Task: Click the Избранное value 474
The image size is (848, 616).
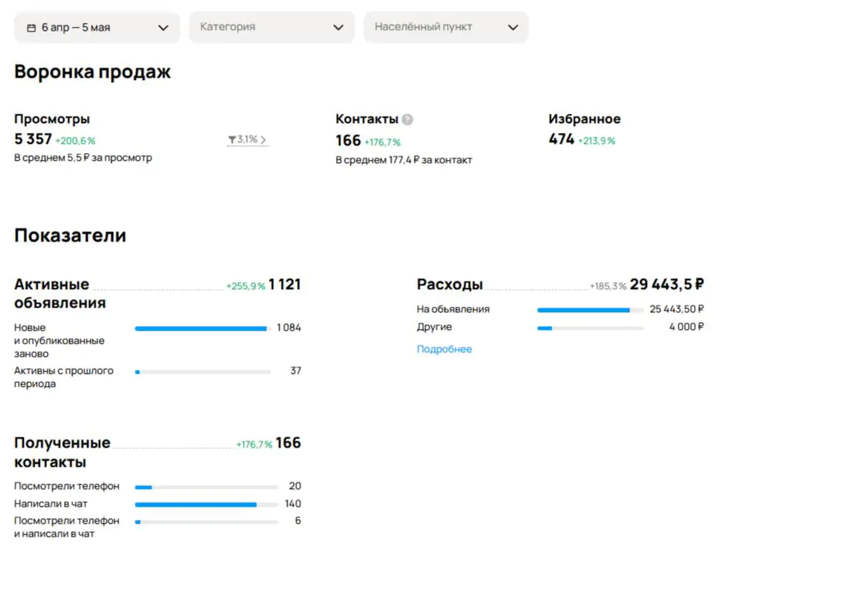Action: [562, 139]
